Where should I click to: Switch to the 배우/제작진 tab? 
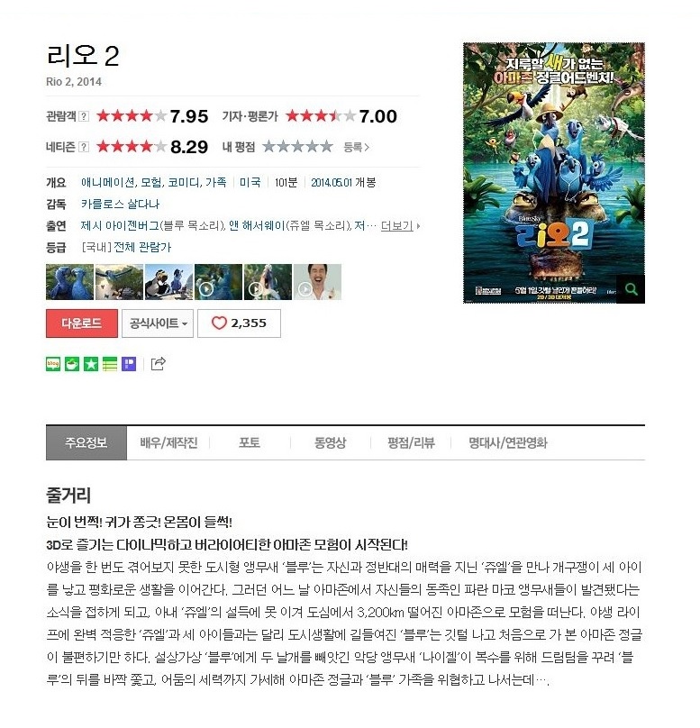click(169, 443)
